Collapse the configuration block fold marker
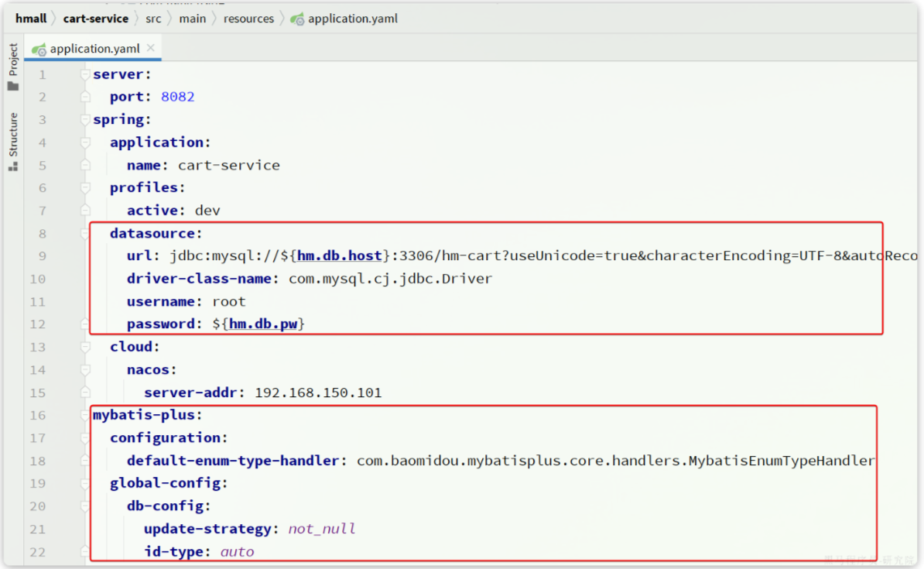Viewport: 924px width, 569px height. click(85, 437)
